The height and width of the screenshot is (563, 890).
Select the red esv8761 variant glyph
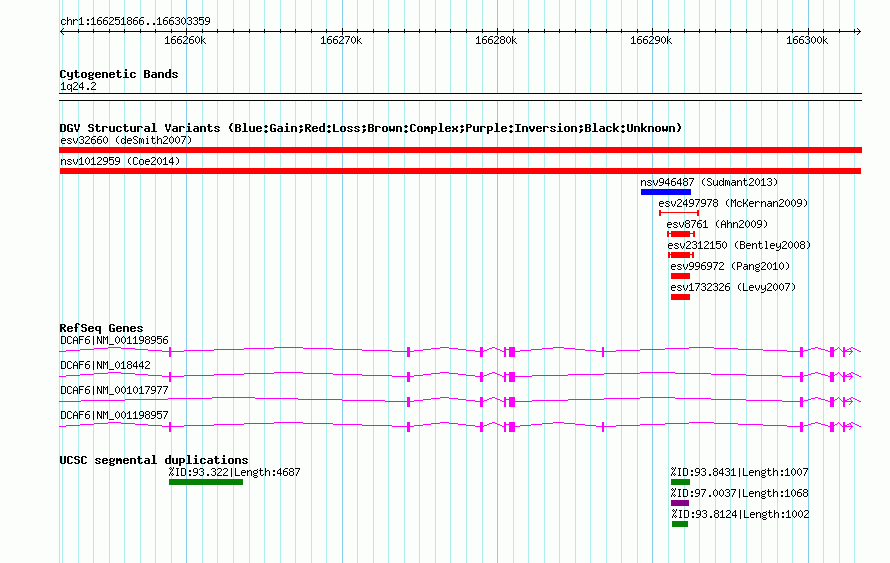click(681, 234)
